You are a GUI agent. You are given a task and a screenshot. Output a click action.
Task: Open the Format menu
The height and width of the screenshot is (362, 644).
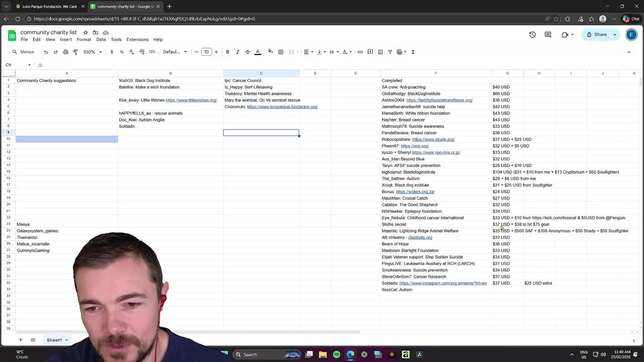tap(84, 40)
